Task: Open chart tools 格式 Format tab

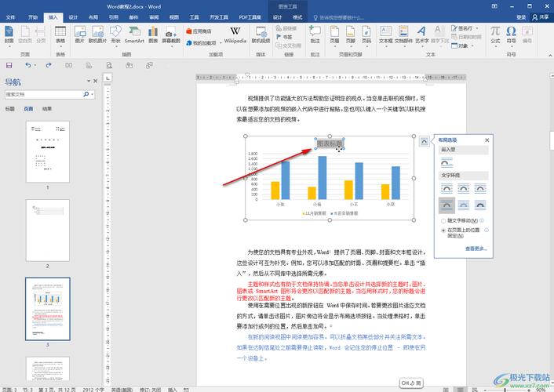Action: (x=297, y=17)
